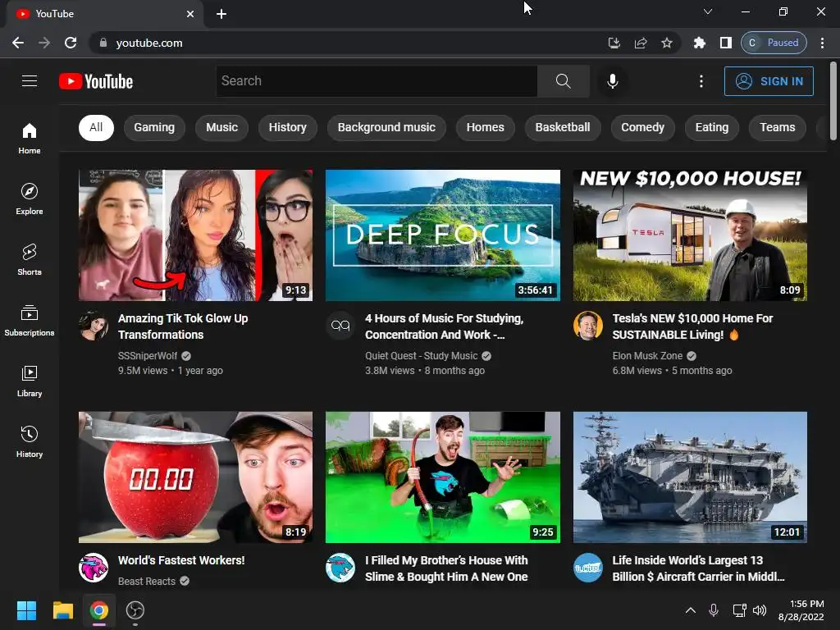Open the aircraft carrier video thumbnail
The height and width of the screenshot is (630, 840).
click(690, 477)
